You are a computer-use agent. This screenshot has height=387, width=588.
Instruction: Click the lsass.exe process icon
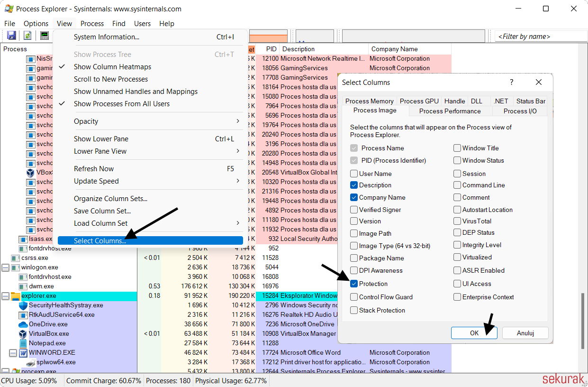23,239
